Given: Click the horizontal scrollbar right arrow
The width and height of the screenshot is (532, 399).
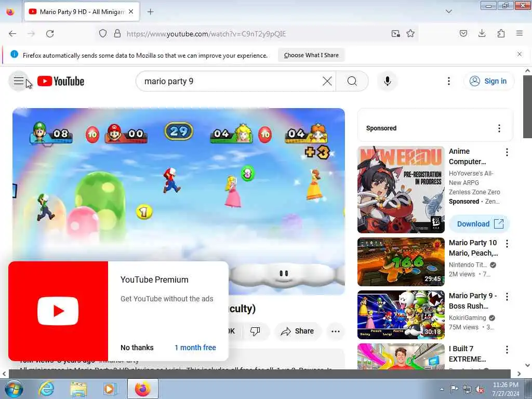Looking at the screenshot, I should 519,374.
